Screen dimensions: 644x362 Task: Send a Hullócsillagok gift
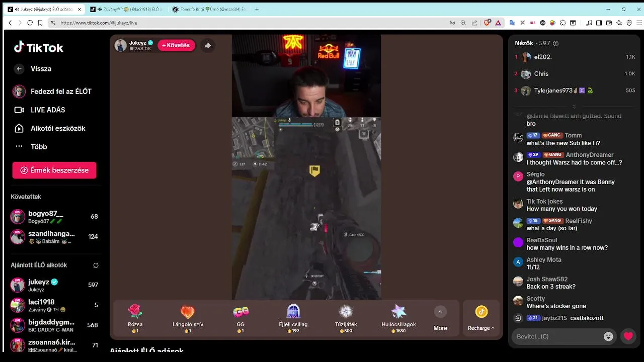pos(398,318)
